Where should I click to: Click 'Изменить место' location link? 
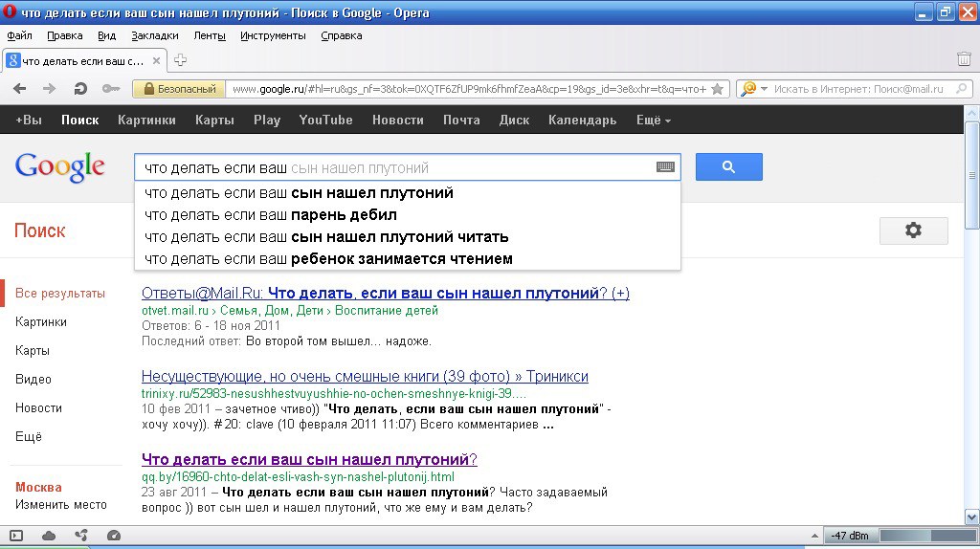pos(60,505)
